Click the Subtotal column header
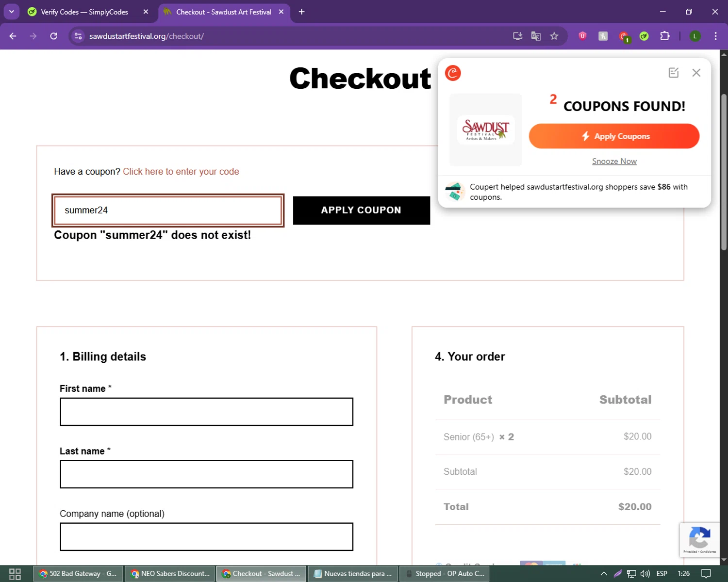The height and width of the screenshot is (582, 728). point(626,400)
